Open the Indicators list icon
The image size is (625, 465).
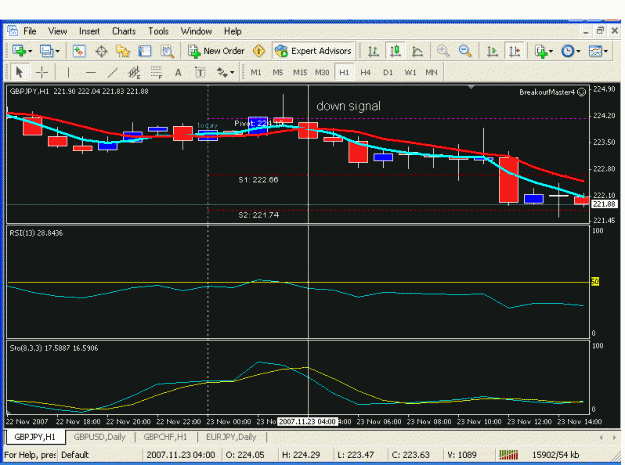(x=541, y=51)
